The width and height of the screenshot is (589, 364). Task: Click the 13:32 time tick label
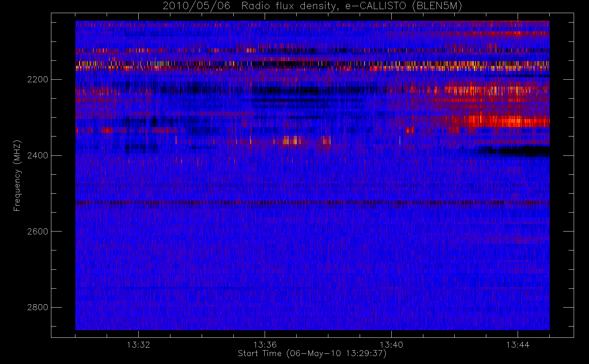pyautogui.click(x=138, y=345)
